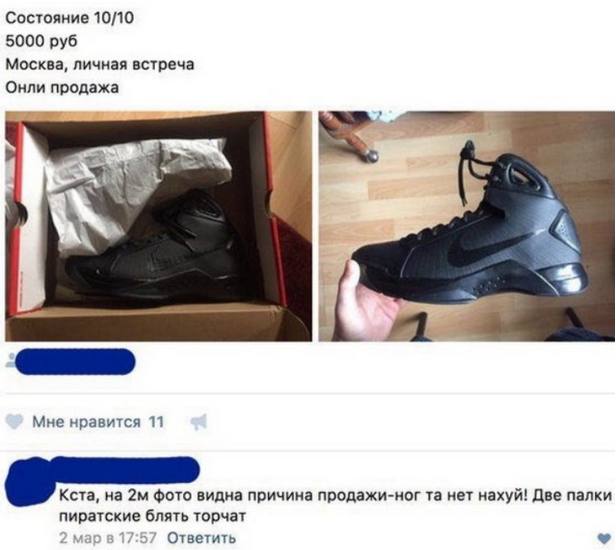Image resolution: width=616 pixels, height=550 pixels.
Task: Open the redacted commenter name link
Action: pyautogui.click(x=126, y=469)
